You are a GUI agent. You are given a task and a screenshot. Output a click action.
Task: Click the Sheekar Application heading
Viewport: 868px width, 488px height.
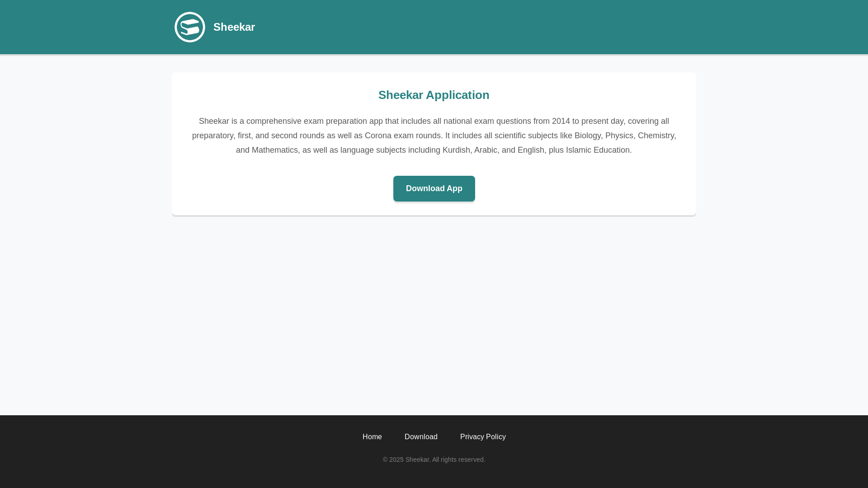click(434, 95)
